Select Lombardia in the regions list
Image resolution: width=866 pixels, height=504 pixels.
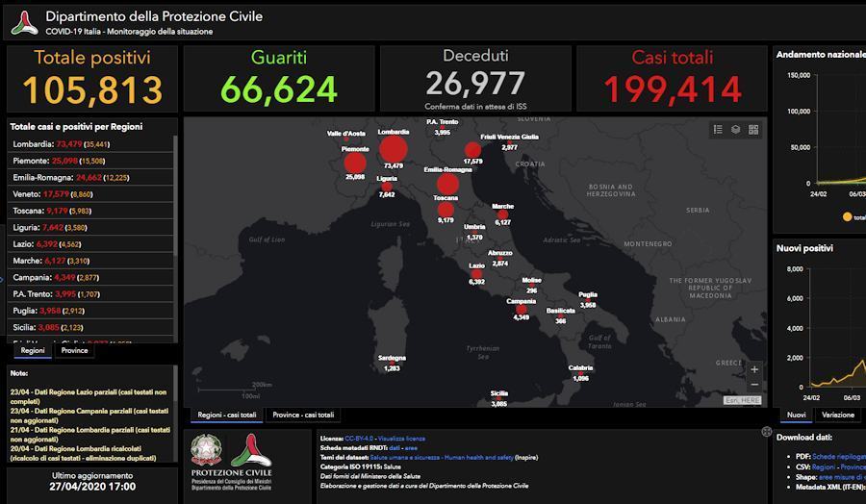pos(33,144)
